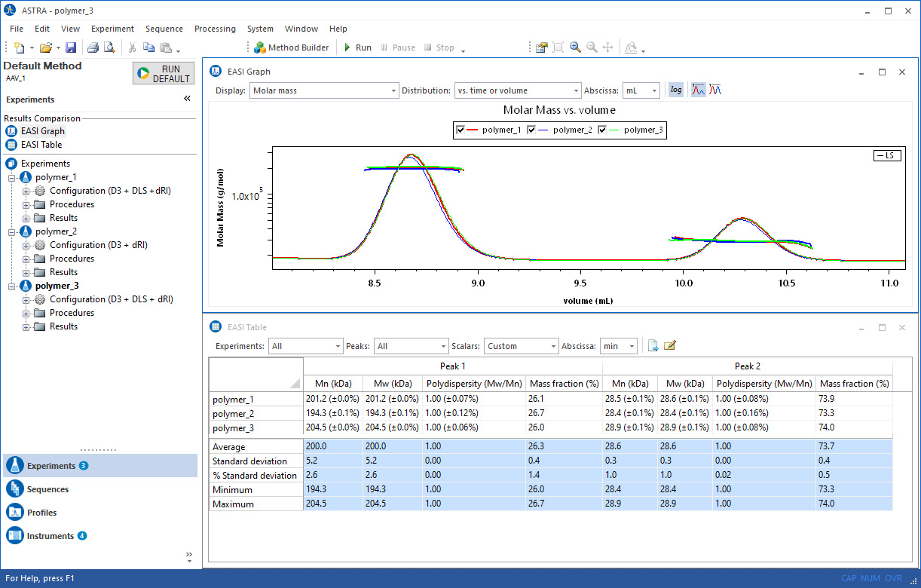Expand the polymer_1 Results tree node
This screenshot has width=921, height=588.
click(26, 218)
